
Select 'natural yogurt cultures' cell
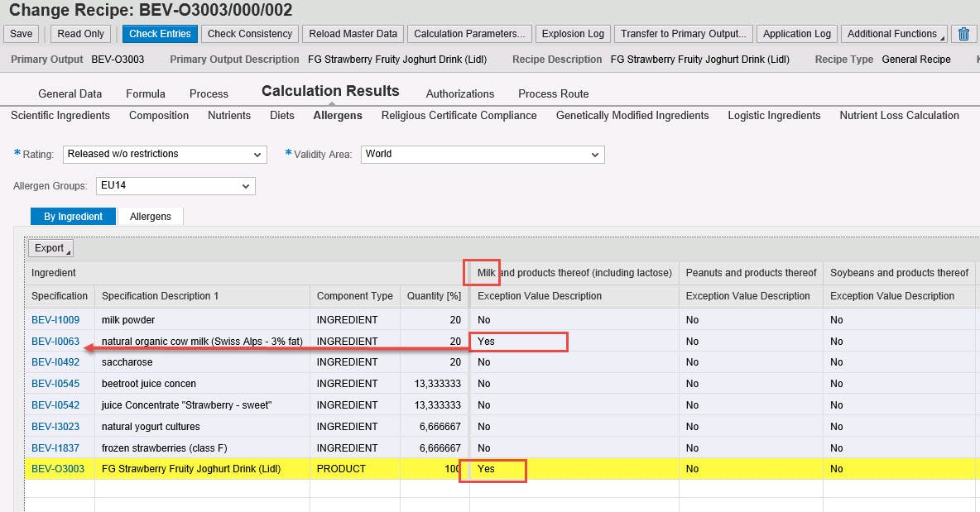(203, 427)
